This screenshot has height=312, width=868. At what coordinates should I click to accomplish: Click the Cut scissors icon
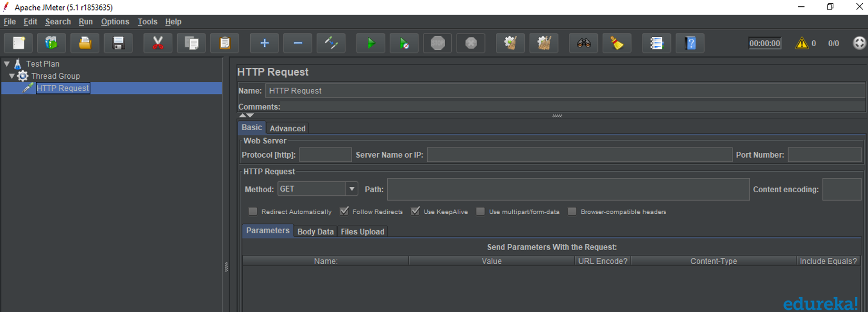click(x=158, y=43)
